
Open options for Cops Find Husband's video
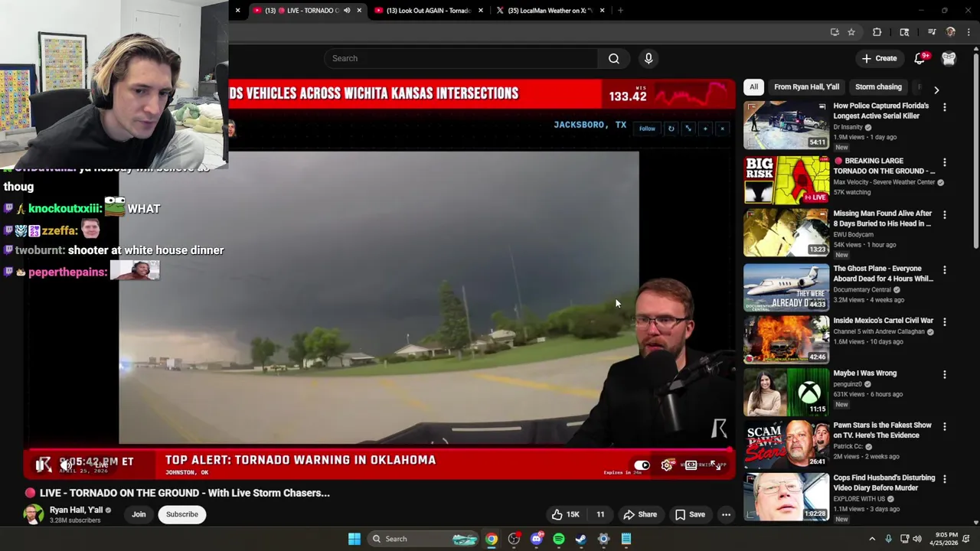pos(944,479)
